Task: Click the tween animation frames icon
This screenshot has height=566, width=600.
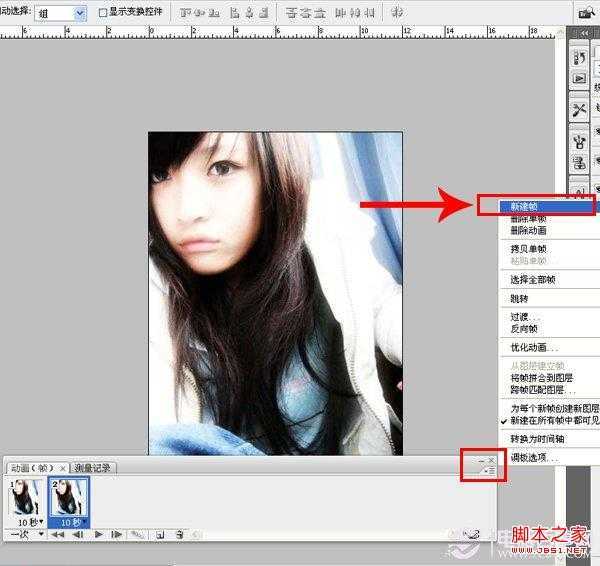Action: [x=136, y=535]
